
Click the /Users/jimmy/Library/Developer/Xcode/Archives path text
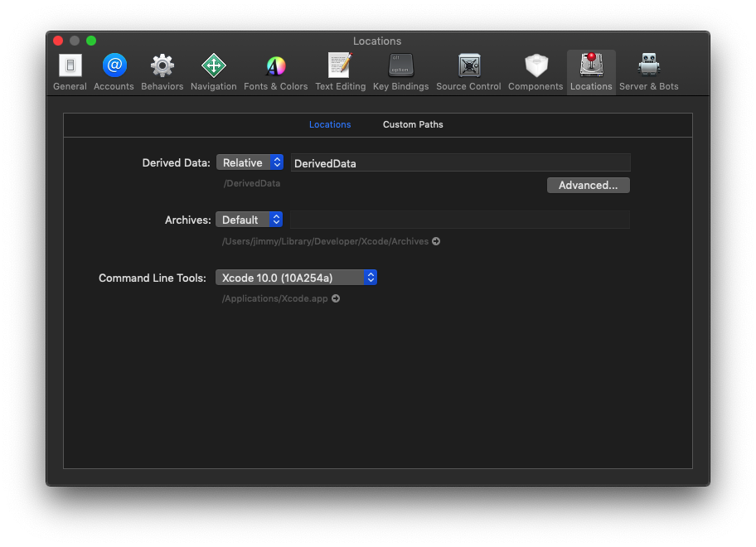click(x=325, y=241)
